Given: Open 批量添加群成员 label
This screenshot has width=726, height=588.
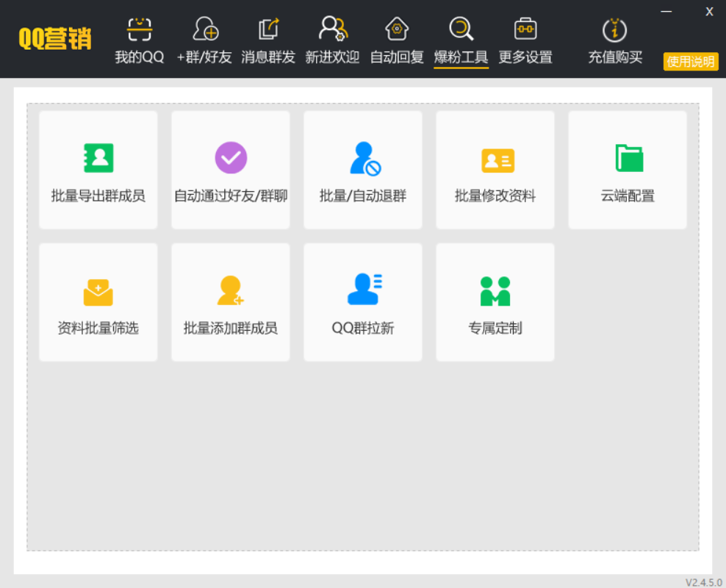Looking at the screenshot, I should coord(231,329).
